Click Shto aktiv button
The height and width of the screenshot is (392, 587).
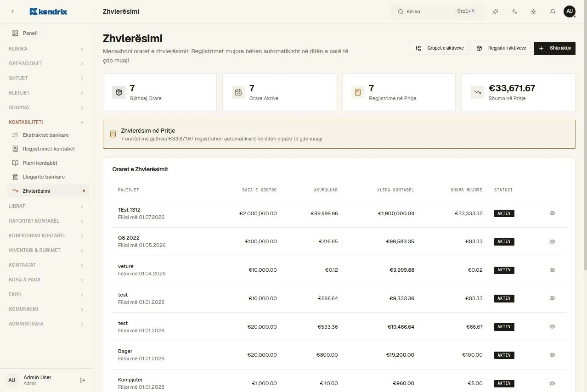coord(554,48)
